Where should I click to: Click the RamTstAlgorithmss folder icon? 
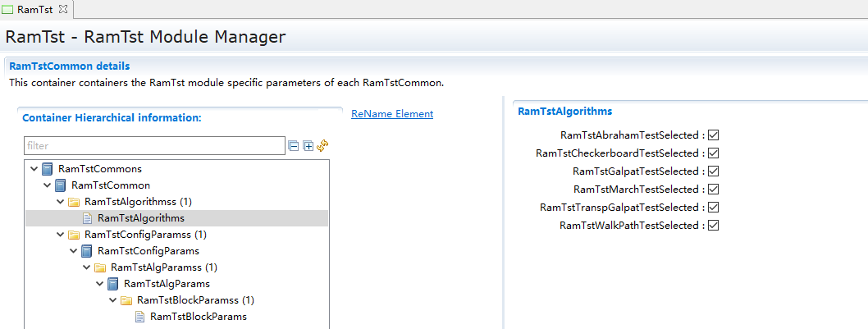74,202
